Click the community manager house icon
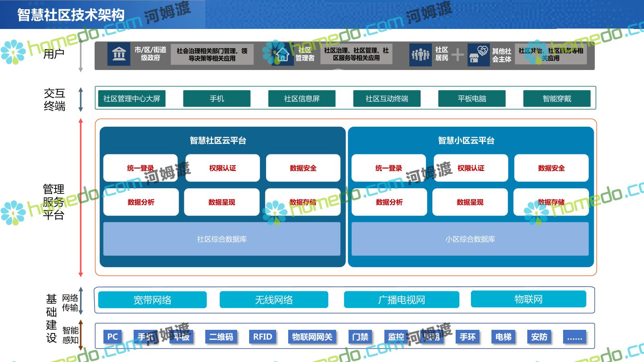This screenshot has width=644, height=362. (x=282, y=55)
